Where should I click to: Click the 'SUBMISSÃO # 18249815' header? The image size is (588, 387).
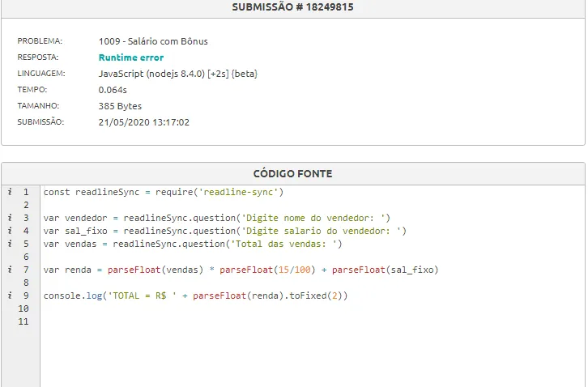tap(292, 7)
